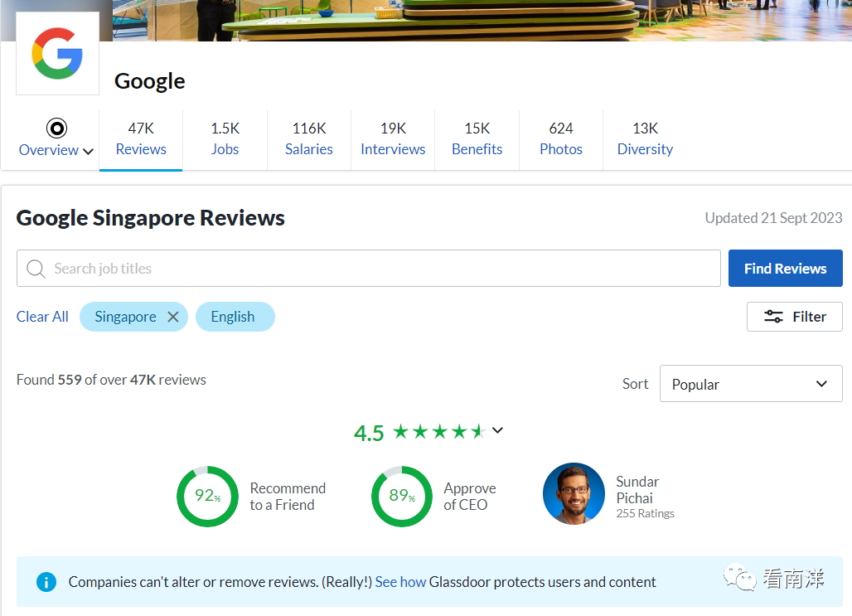
Task: Click the 4.5 star rating icons
Action: pyautogui.click(x=439, y=432)
